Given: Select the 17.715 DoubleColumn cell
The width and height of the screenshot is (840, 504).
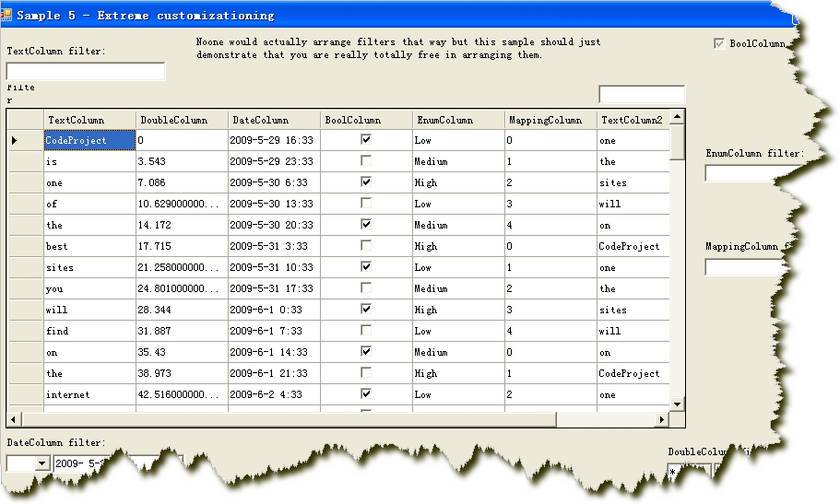Looking at the screenshot, I should tap(182, 246).
